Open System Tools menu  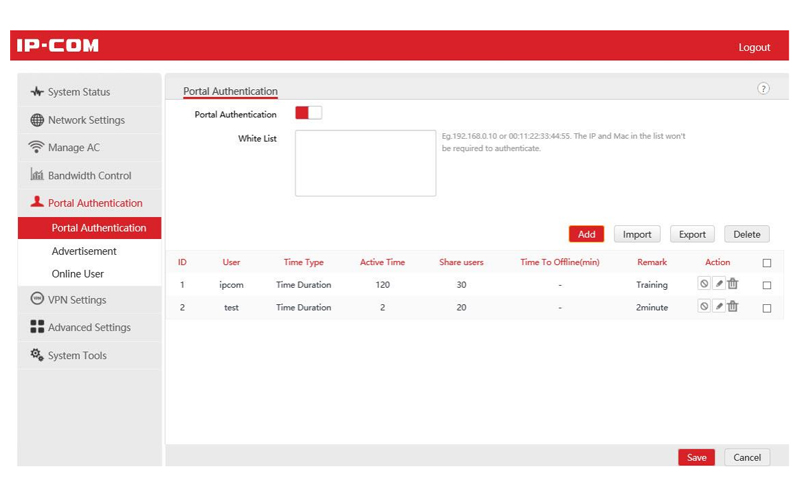[89, 355]
